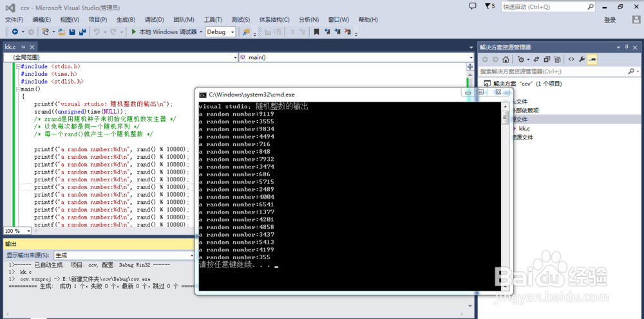Click the #include <stdlib.h> code line
Image resolution: width=644 pixels, height=319 pixels.
52,82
